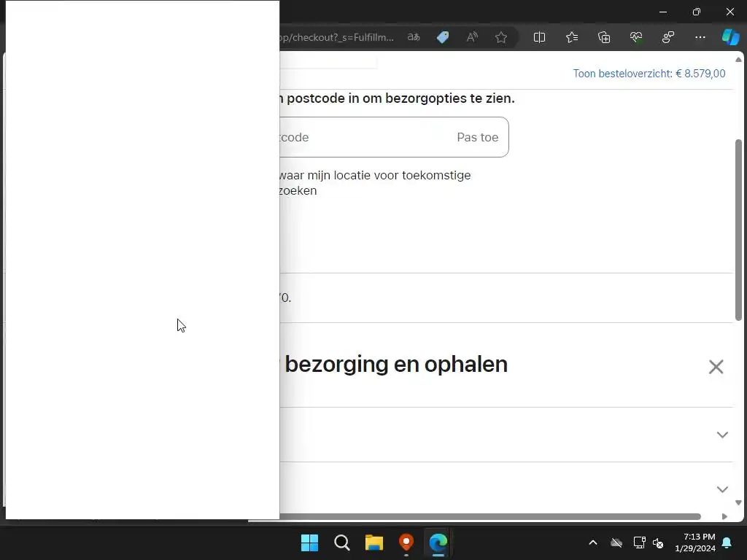The height and width of the screenshot is (560, 747).
Task: Open the Favorites list icon
Action: (x=572, y=37)
